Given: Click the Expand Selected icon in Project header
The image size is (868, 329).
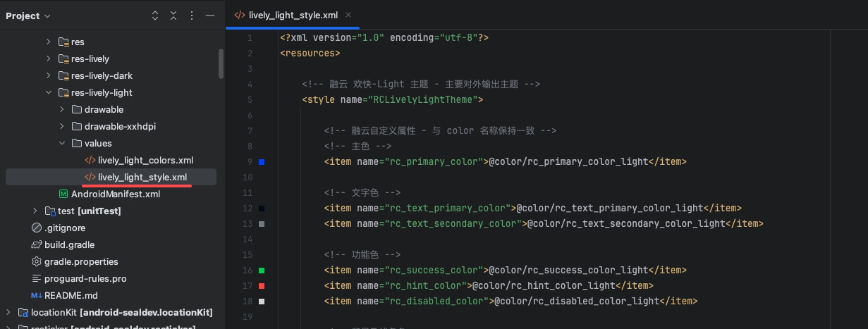Looking at the screenshot, I should pyautogui.click(x=155, y=15).
